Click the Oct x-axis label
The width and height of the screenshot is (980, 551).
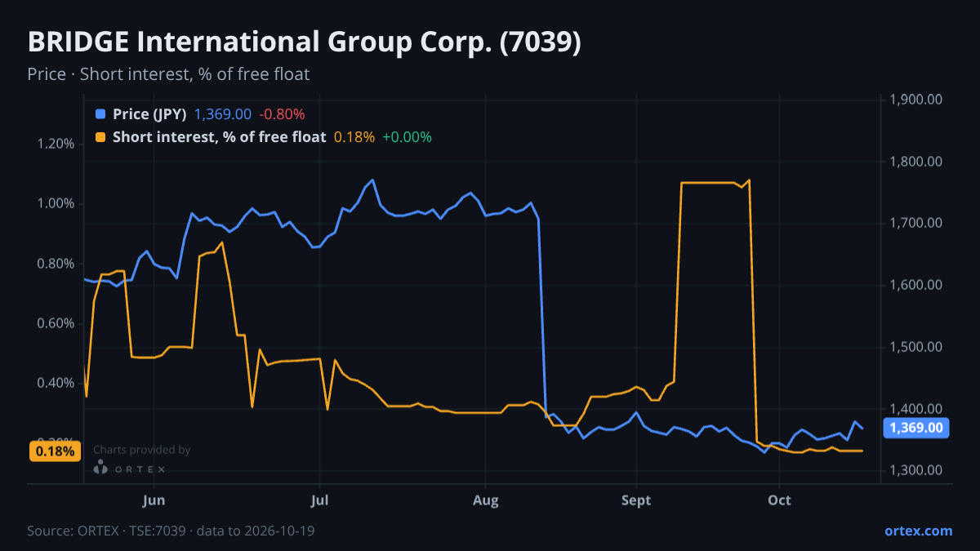780,500
